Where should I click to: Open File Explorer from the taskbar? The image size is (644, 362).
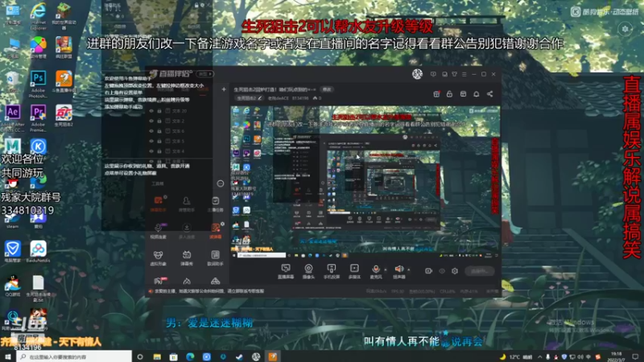coord(157,356)
